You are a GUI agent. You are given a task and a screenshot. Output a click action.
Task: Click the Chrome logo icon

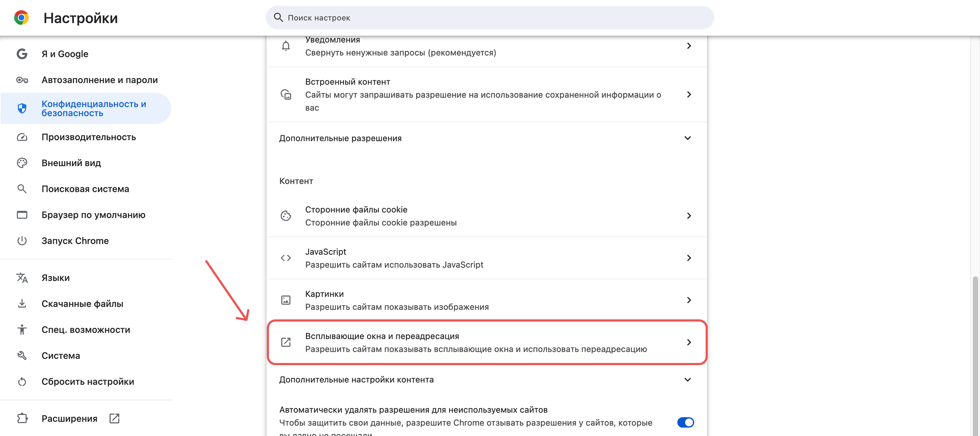pos(21,18)
